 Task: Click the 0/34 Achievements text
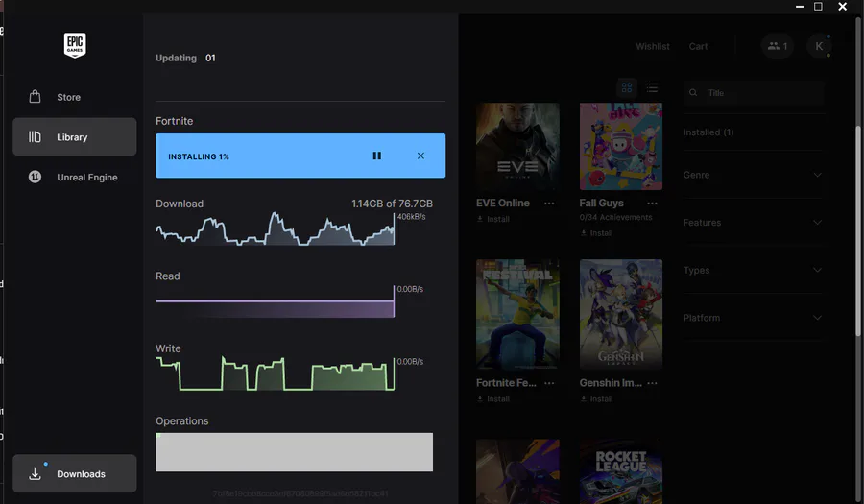(x=615, y=218)
